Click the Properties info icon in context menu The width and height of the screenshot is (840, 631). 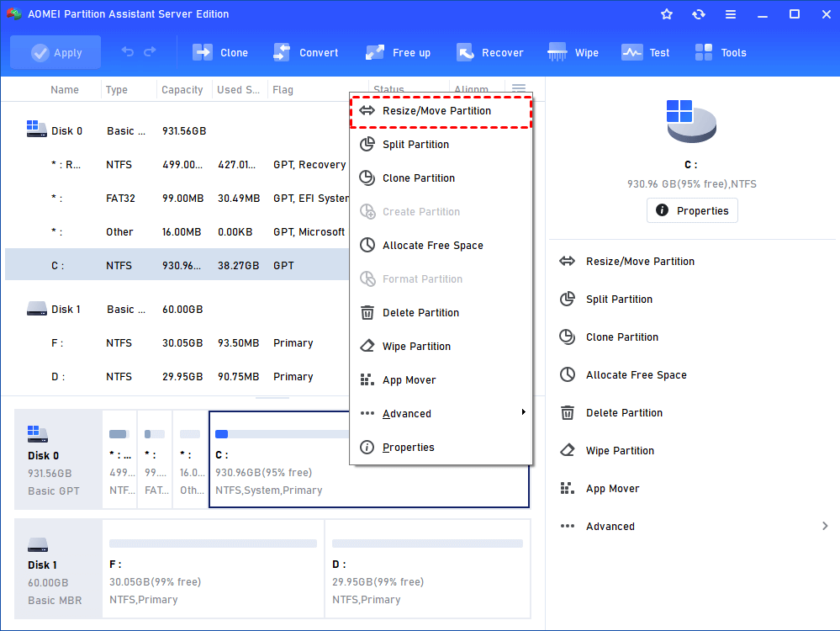pos(367,447)
